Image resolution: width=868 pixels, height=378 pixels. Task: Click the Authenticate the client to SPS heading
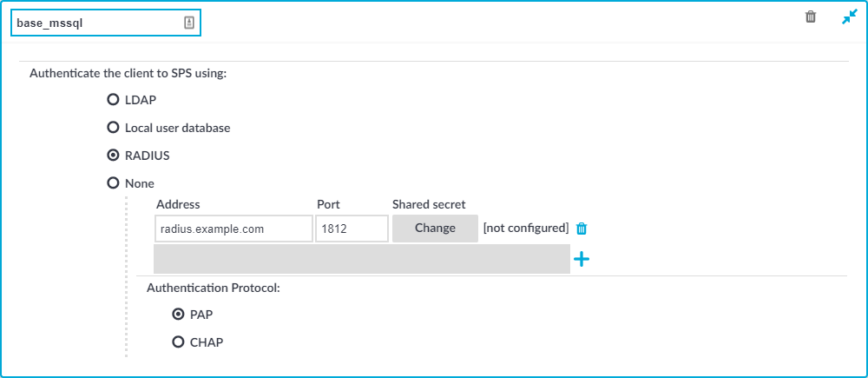click(128, 74)
